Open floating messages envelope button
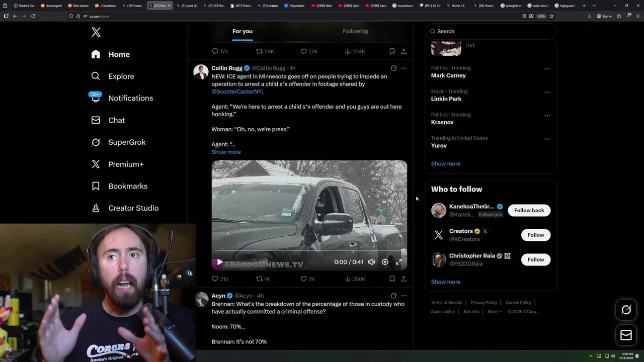Screen dimensions: 644x362 coord(626,335)
